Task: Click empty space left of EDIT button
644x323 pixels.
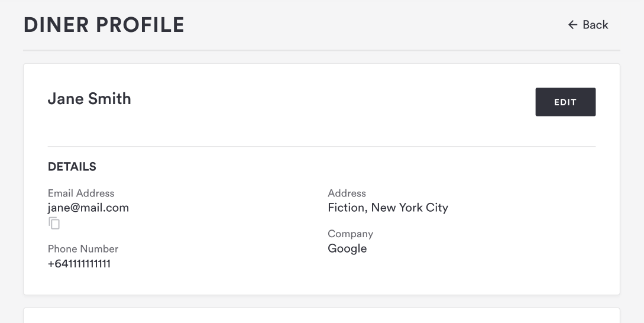Action: (355, 102)
